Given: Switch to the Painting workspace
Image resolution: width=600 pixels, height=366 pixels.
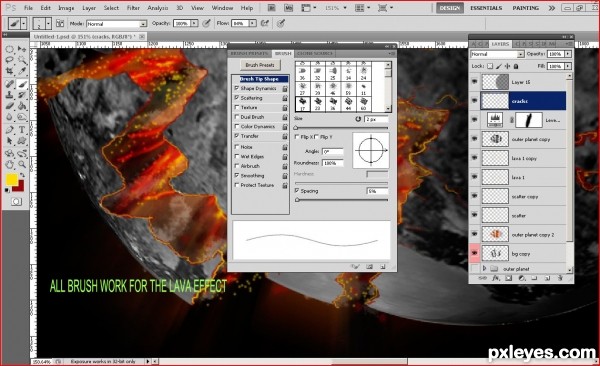Looking at the screenshot, I should (x=525, y=8).
